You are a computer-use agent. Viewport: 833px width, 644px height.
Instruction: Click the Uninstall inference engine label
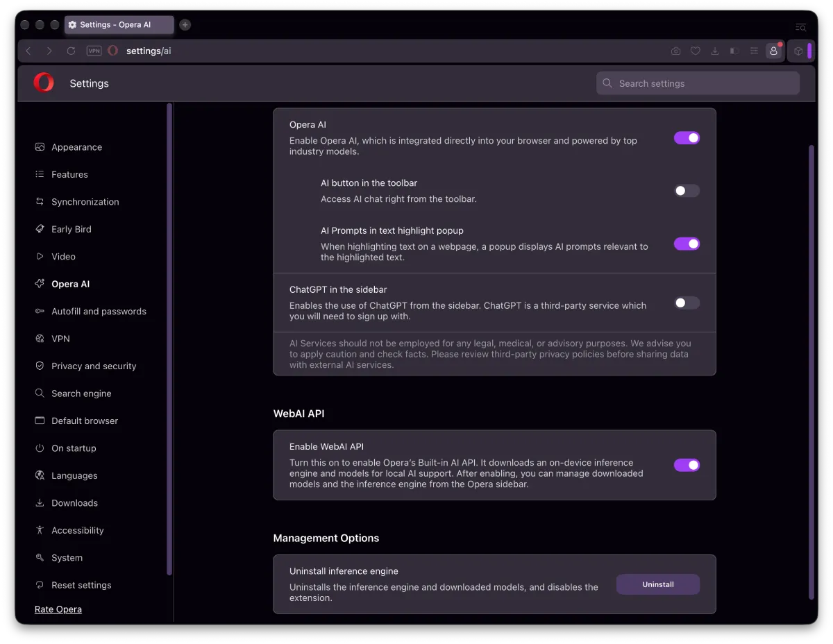[344, 571]
